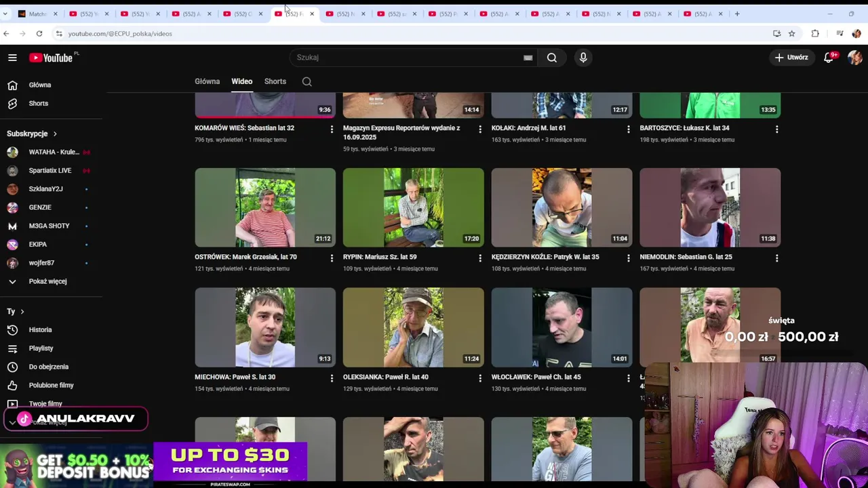Open options for RYPIN video

click(480, 258)
